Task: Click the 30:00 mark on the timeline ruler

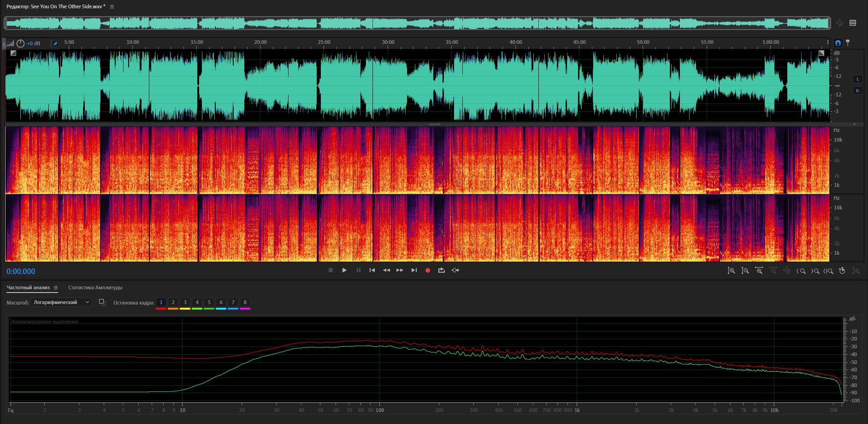Action: pyautogui.click(x=388, y=42)
